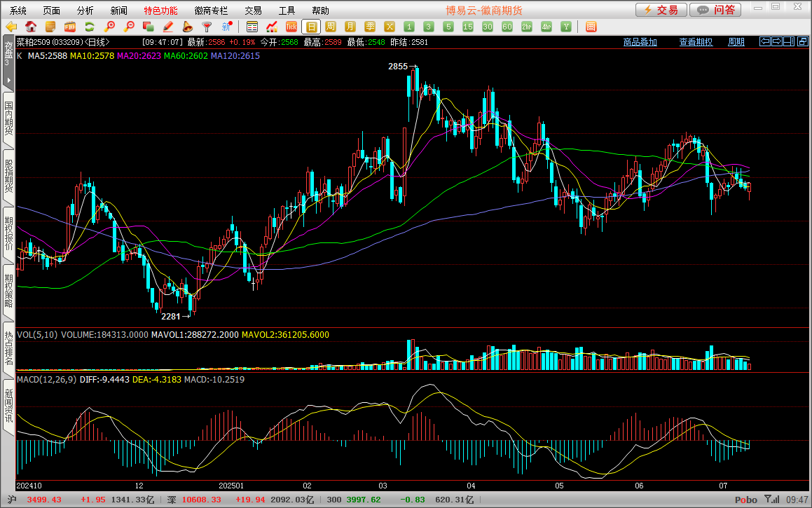Viewport: 812px width, 508px height.
Task: Open the alert bell icon
Action: pyautogui.click(x=188, y=27)
